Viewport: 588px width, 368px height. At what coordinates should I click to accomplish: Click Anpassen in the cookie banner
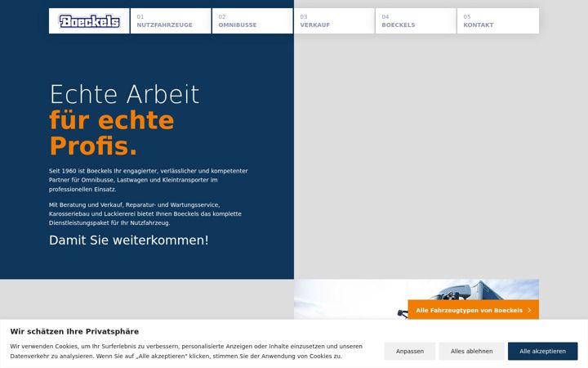pos(410,351)
